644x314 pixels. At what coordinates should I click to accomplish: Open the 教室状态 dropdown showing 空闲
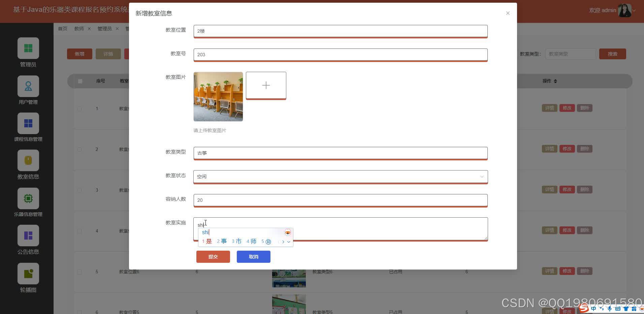pyautogui.click(x=341, y=177)
